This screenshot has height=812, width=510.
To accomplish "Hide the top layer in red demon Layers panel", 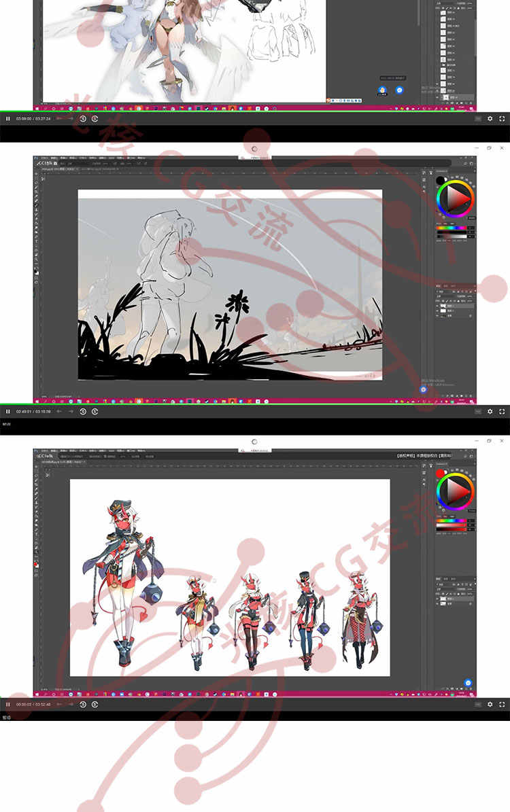I will 437,599.
